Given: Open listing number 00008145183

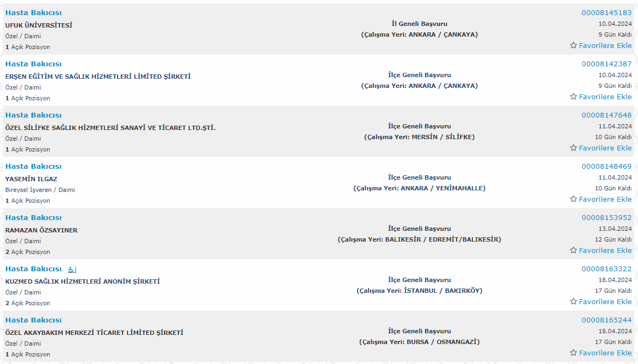Looking at the screenshot, I should [x=607, y=12].
